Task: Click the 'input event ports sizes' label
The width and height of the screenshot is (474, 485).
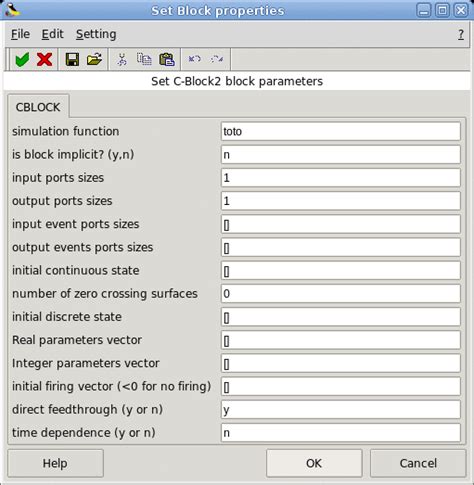Action: 76,224
